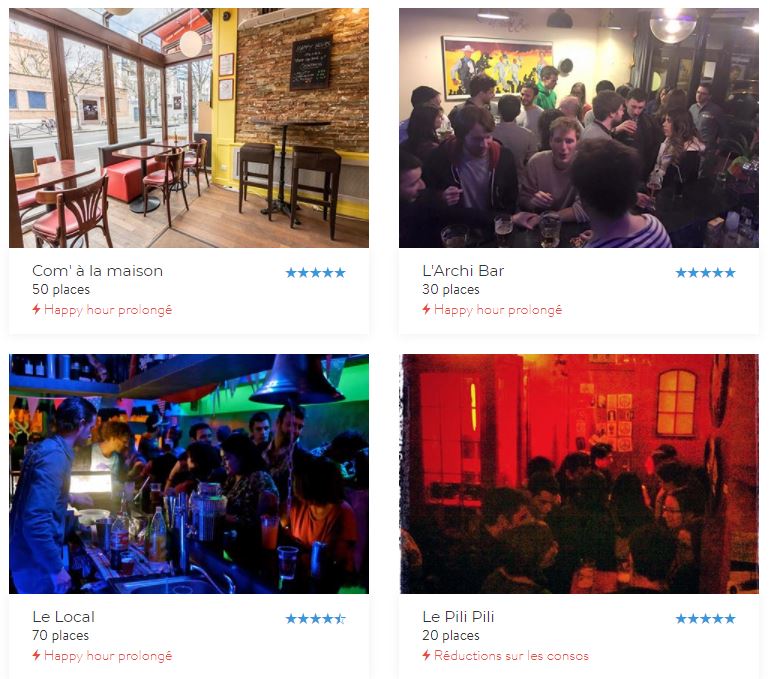Open the Le Local venue title
The height and width of the screenshot is (679, 777).
click(x=63, y=617)
